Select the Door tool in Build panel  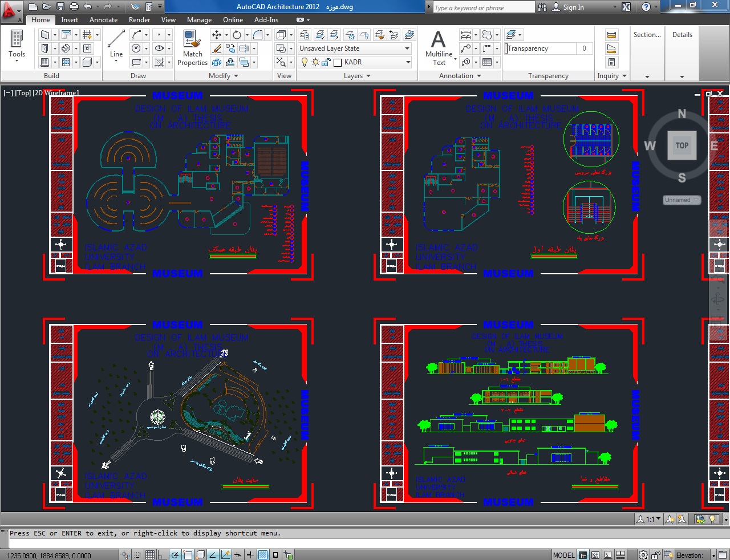(x=45, y=48)
